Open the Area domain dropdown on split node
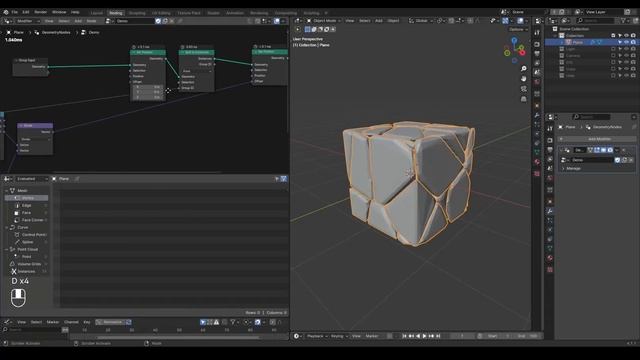The image size is (640, 360). (x=196, y=71)
